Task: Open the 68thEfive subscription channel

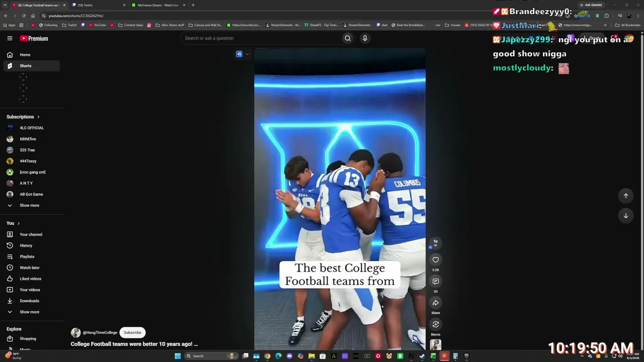Action: point(32,139)
